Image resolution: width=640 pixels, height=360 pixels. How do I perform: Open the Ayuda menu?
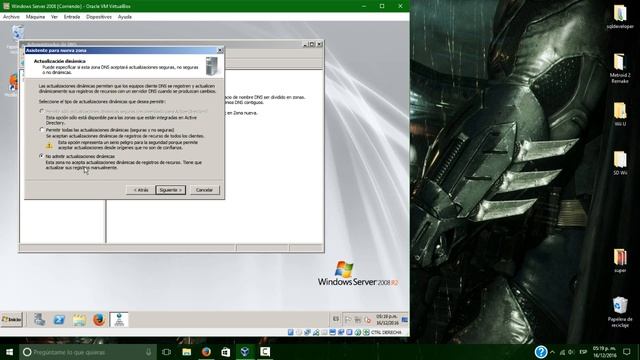[x=124, y=17]
